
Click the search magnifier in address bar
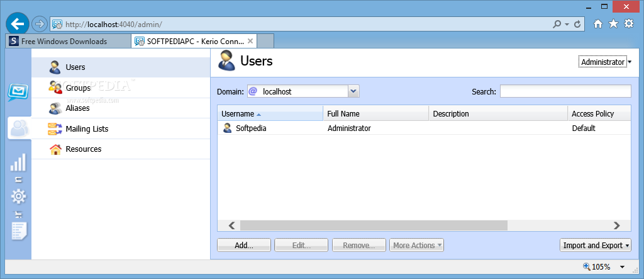tap(557, 25)
